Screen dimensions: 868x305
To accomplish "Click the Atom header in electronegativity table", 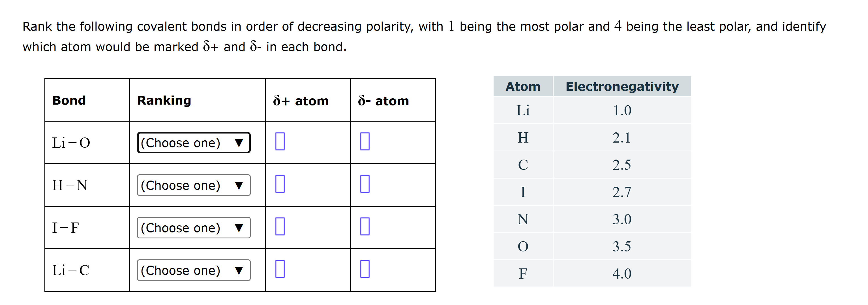I will [x=523, y=86].
